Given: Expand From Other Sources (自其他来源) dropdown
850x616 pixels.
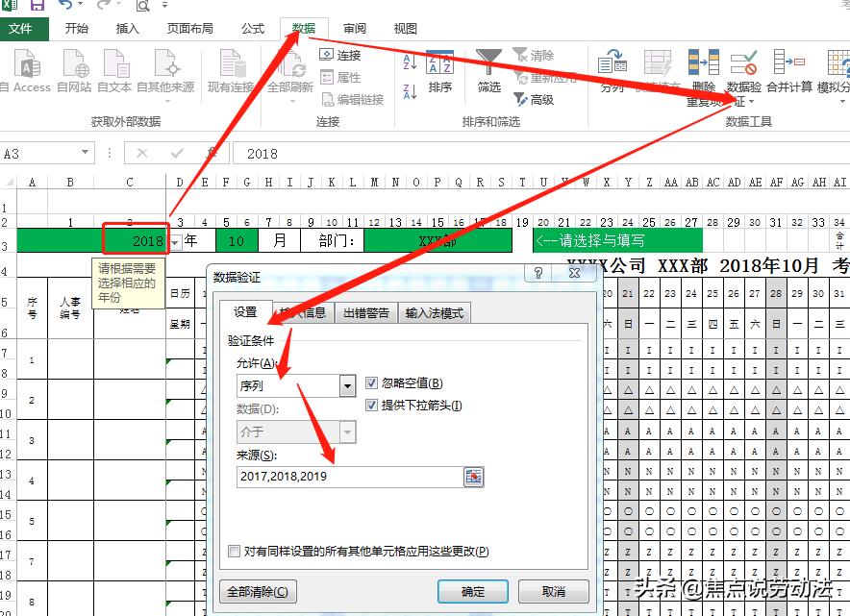Looking at the screenshot, I should (167, 101).
